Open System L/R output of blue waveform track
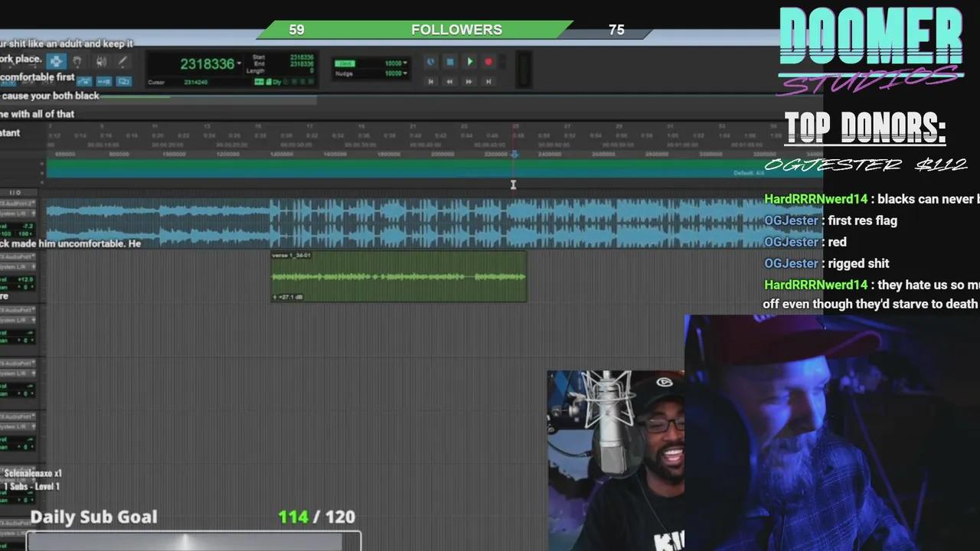Screen dimensions: 980x551 click(x=18, y=214)
